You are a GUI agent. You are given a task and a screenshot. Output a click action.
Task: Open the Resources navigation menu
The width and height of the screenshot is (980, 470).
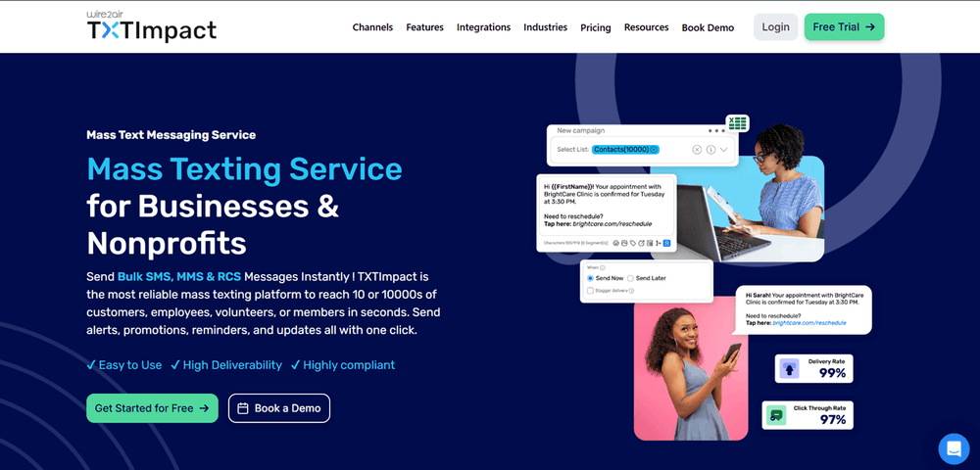click(x=646, y=27)
